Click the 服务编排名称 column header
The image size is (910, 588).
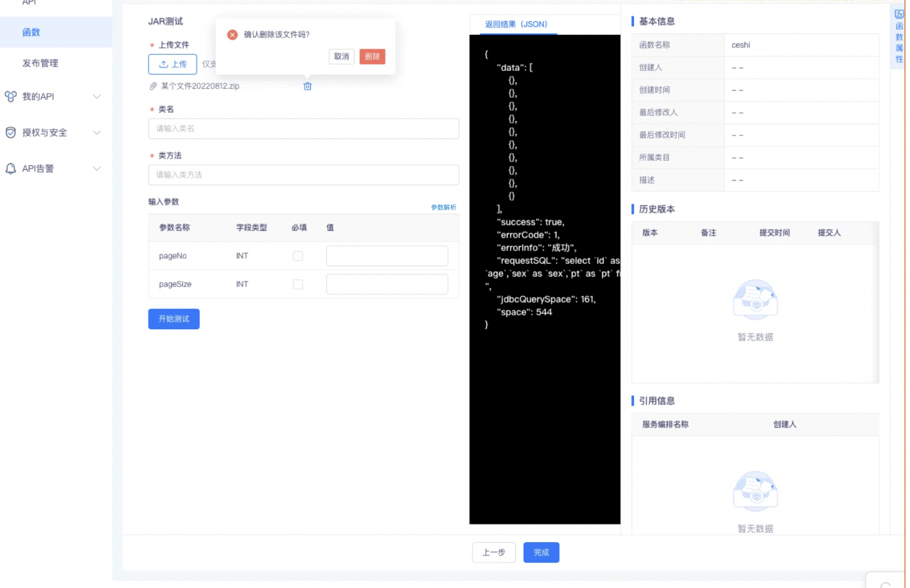(665, 425)
